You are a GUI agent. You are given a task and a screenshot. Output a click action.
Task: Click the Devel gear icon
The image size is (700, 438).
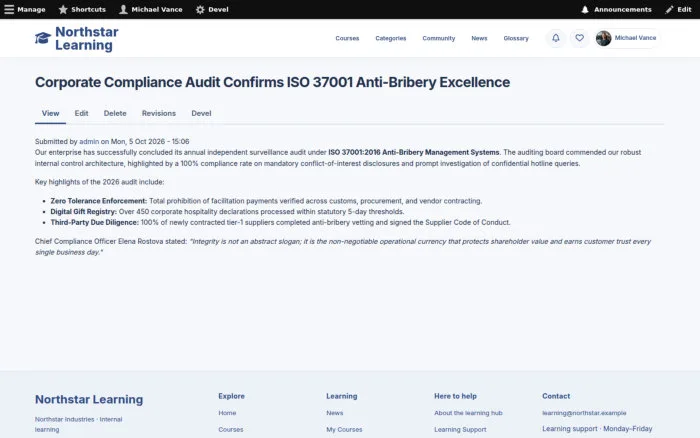pos(200,9)
